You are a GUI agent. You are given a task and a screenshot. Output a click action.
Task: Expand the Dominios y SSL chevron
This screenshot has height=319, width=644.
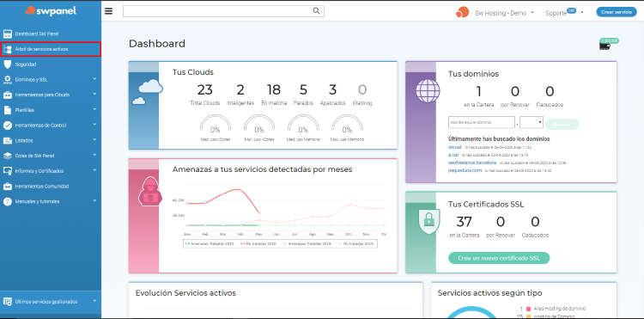click(94, 78)
